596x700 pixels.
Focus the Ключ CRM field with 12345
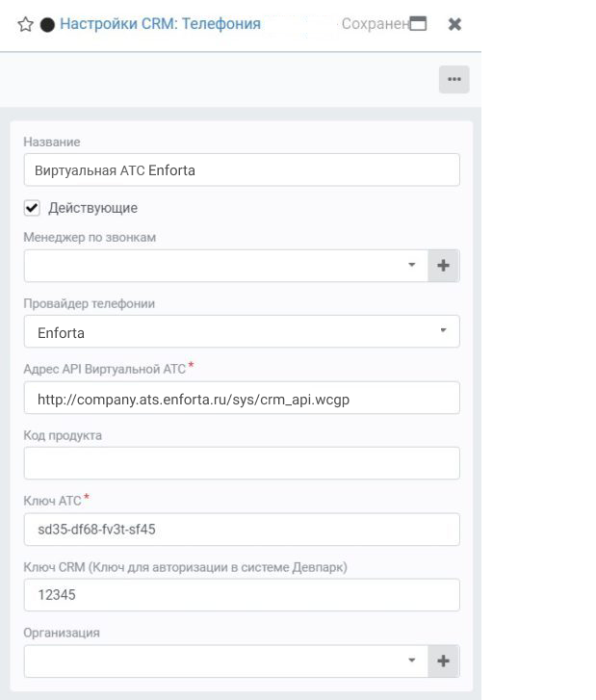click(x=242, y=595)
